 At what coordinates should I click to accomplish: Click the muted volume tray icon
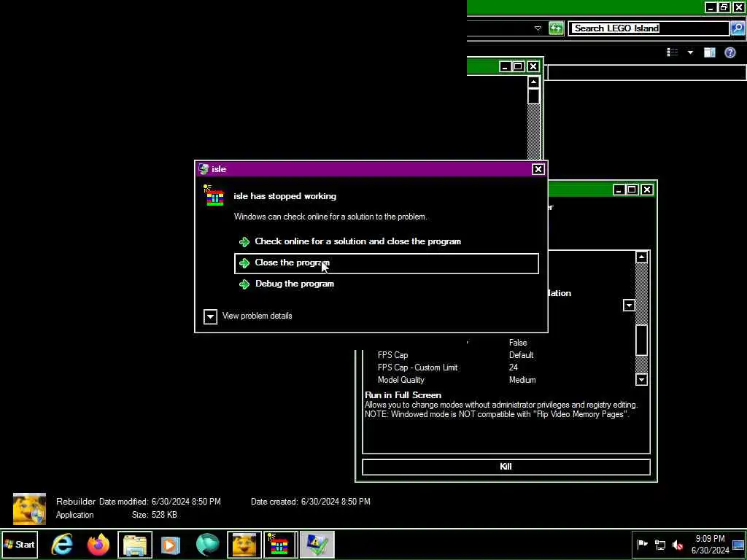coord(678,544)
